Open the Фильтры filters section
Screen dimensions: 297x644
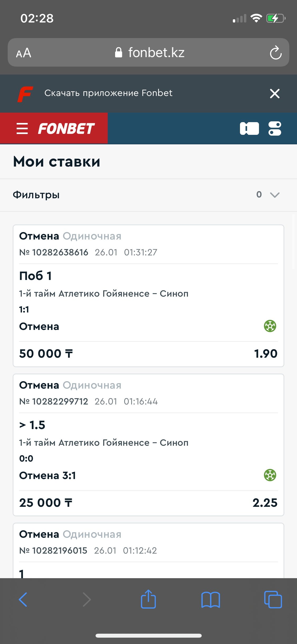pyautogui.click(x=36, y=195)
